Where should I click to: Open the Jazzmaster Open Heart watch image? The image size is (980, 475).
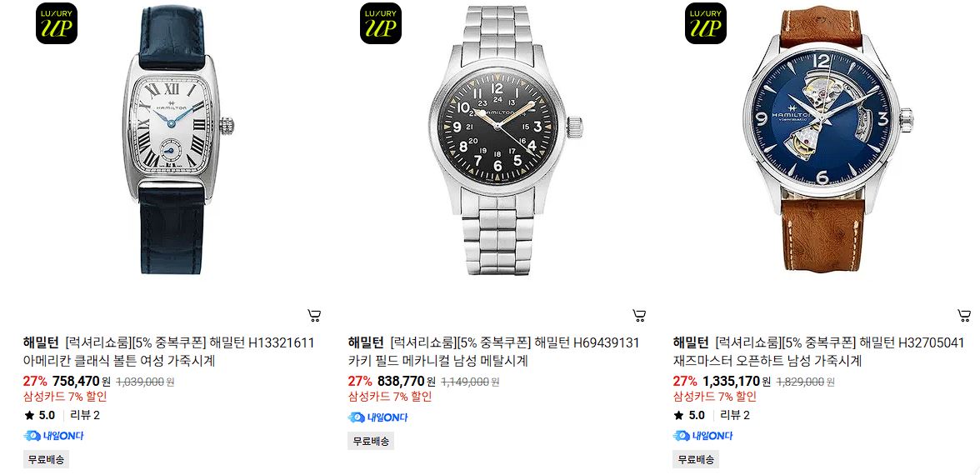click(x=828, y=140)
